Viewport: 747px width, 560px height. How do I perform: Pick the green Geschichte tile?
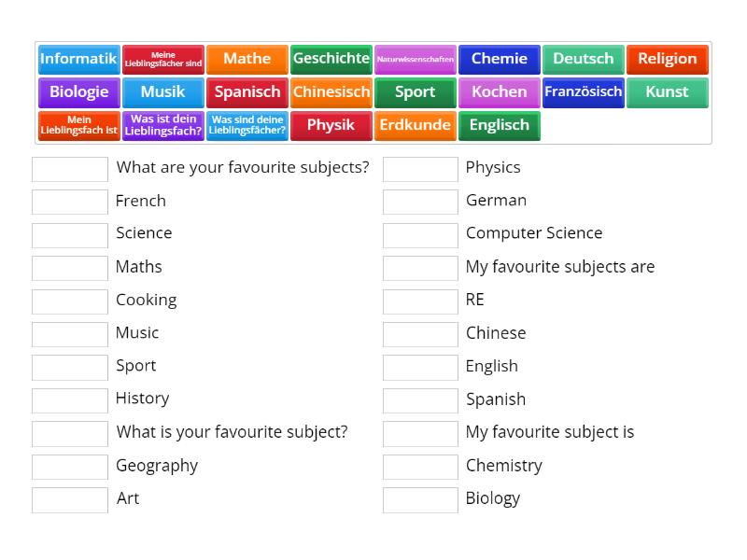click(x=331, y=59)
